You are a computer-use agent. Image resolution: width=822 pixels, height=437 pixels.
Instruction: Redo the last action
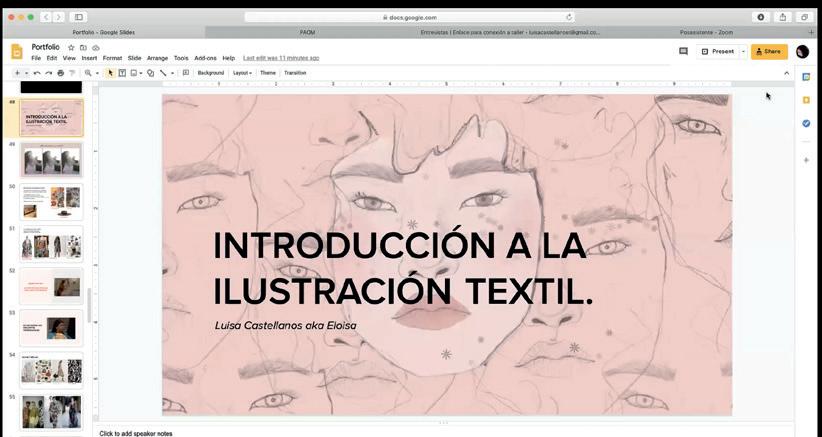coord(49,73)
